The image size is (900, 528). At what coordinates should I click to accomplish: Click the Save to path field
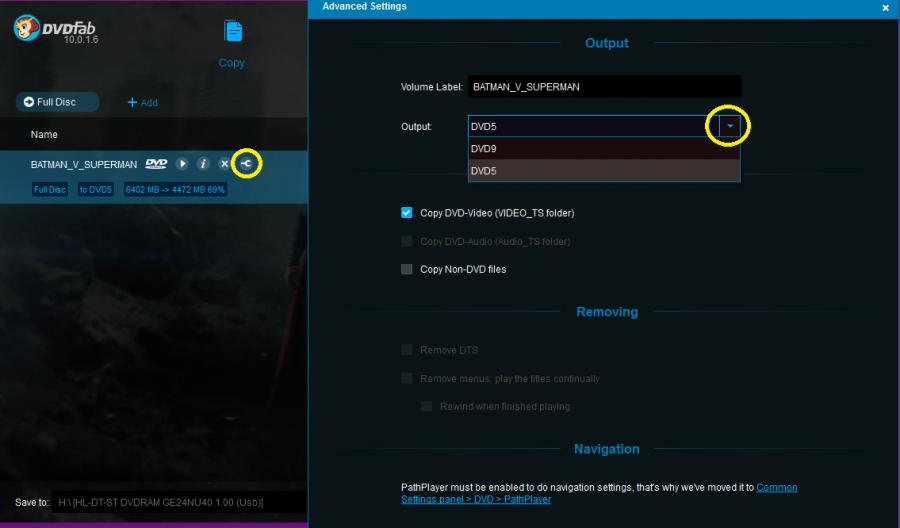tap(179, 502)
